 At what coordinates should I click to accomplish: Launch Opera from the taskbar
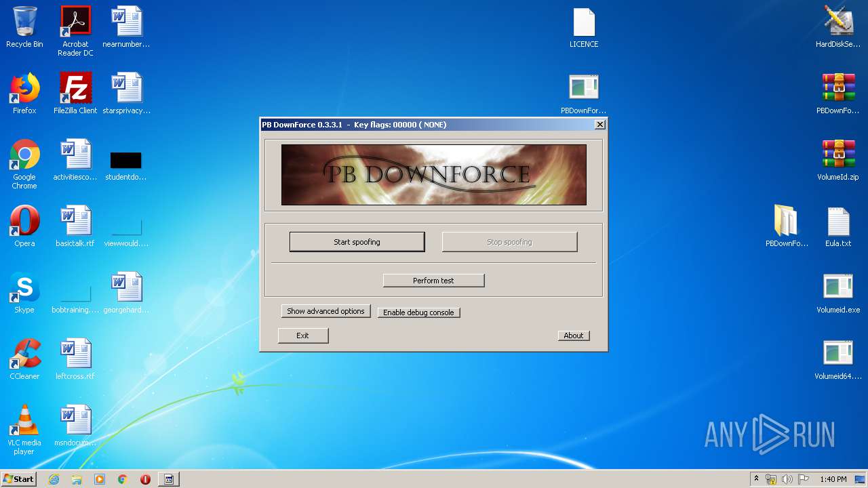point(145,479)
